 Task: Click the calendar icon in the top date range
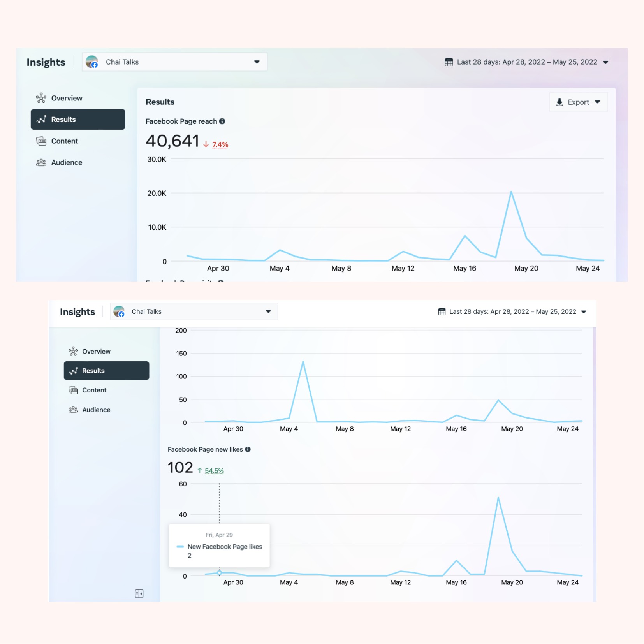[449, 62]
